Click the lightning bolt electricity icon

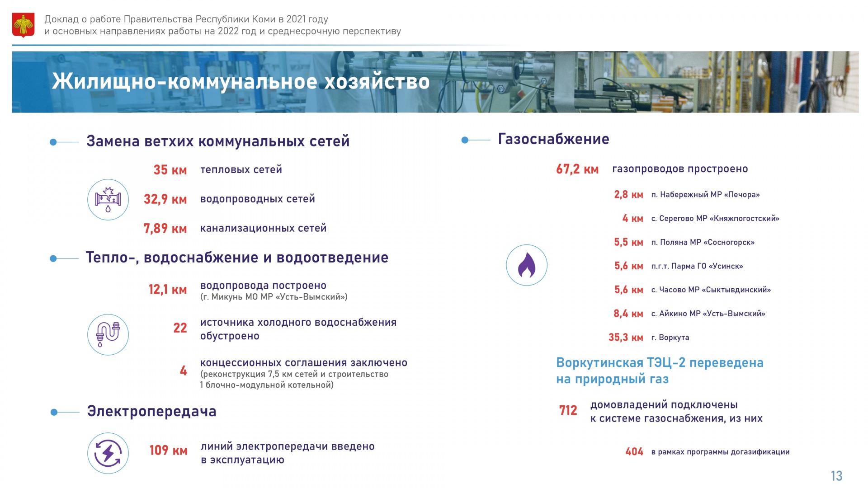[x=108, y=453]
